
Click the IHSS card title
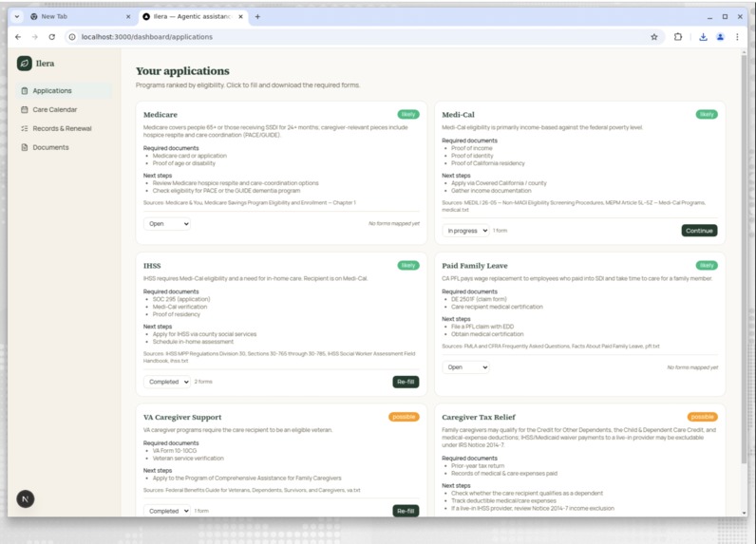click(152, 266)
